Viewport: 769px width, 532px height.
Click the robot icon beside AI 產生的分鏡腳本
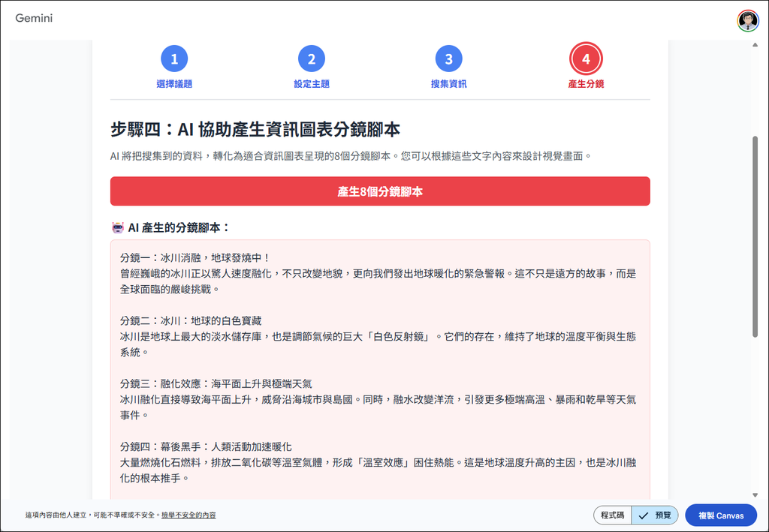118,227
